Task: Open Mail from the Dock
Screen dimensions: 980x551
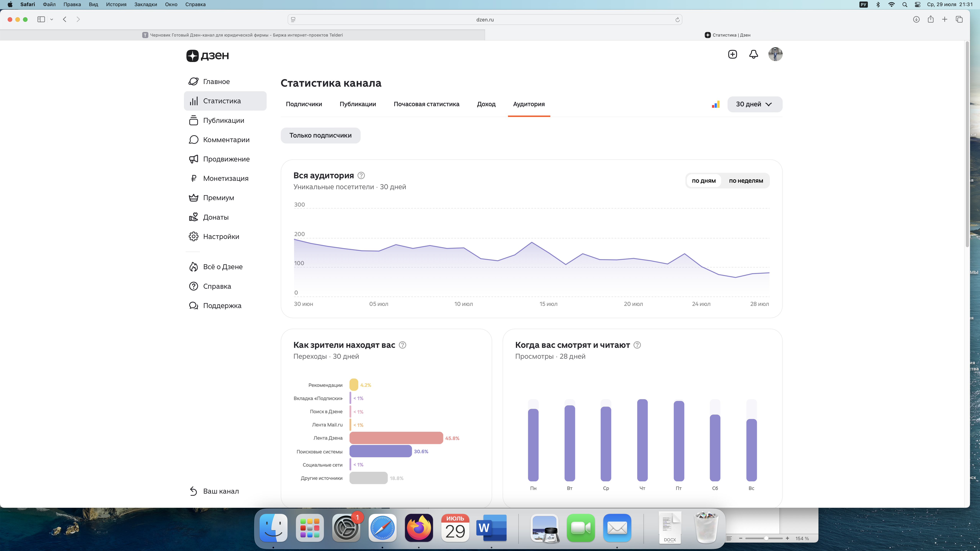Action: pos(617,528)
